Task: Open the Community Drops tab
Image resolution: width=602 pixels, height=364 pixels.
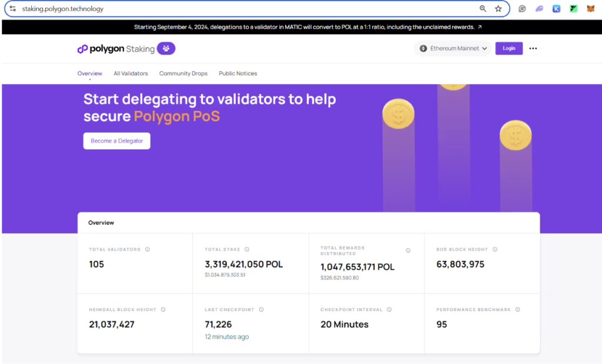Action: (x=183, y=73)
